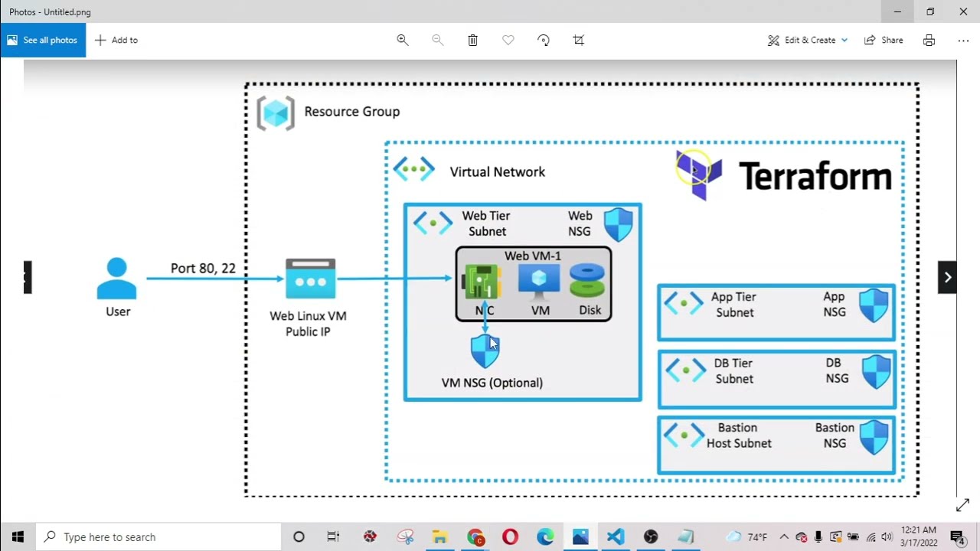This screenshot has width=980, height=551.
Task: Open Cortana from the taskbar circle
Action: point(299,536)
